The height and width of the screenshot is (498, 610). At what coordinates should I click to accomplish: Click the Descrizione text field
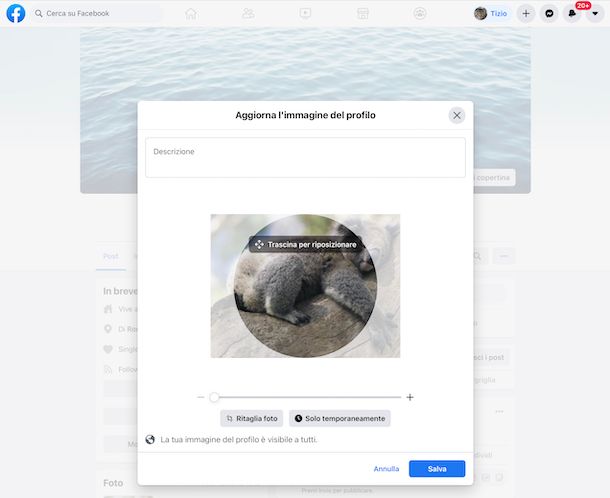point(305,158)
